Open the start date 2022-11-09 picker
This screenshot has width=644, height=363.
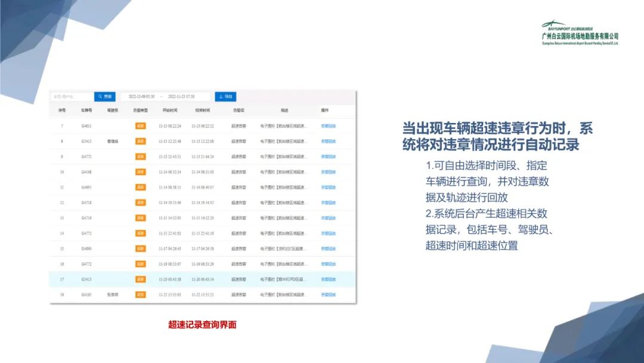coord(141,96)
